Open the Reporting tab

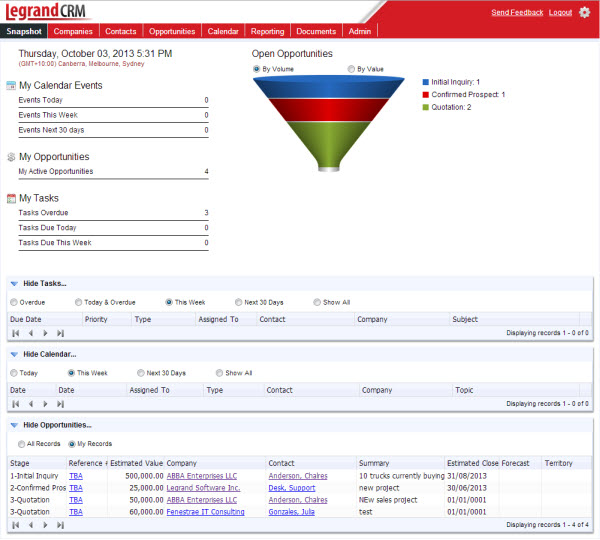click(267, 31)
